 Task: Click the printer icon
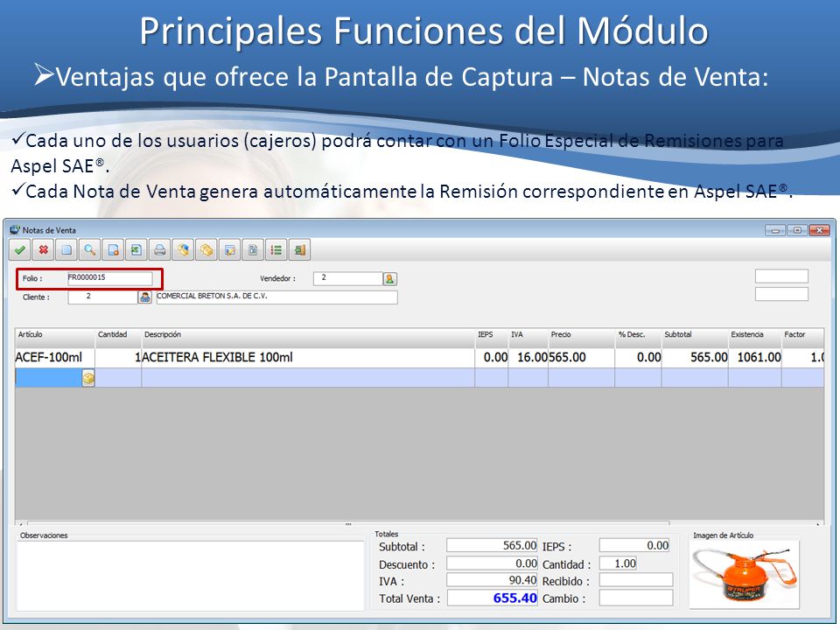pos(159,250)
